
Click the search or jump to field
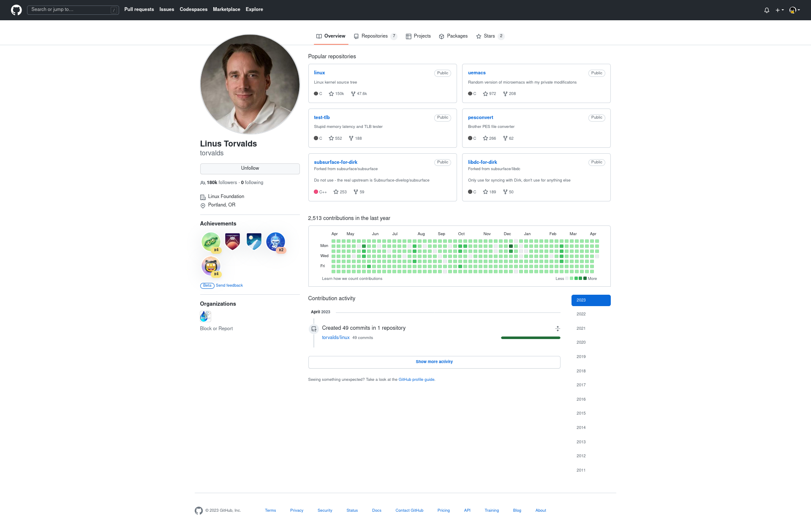tap(73, 10)
